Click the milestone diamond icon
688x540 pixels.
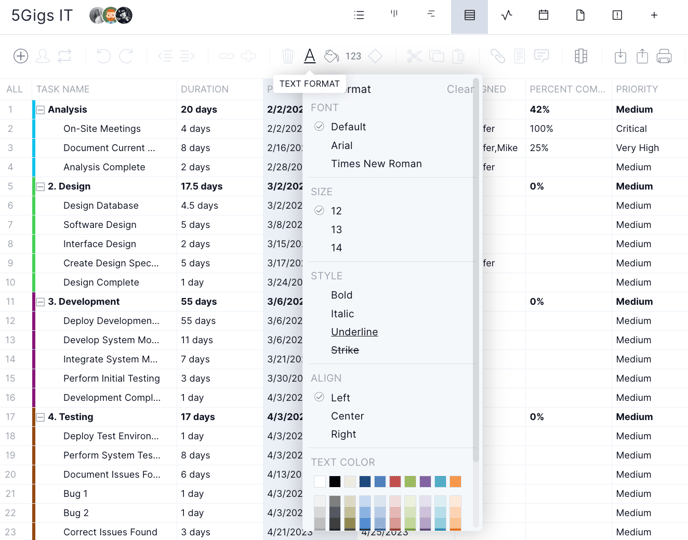point(375,56)
